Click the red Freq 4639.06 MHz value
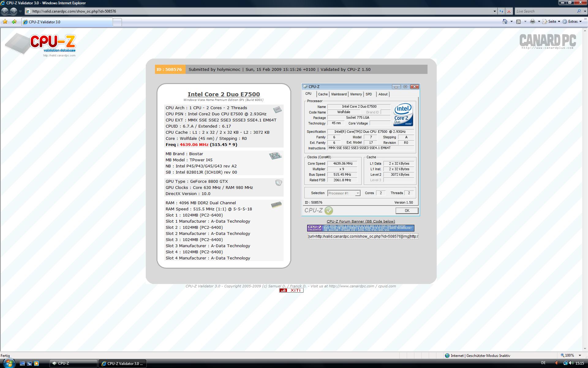Screen dimensions: 588x368 point(194,145)
